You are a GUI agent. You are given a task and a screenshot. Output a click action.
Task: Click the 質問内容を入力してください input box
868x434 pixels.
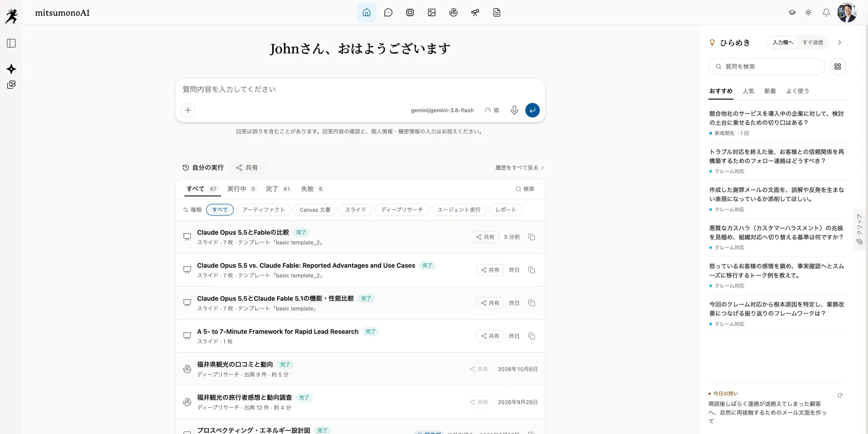pyautogui.click(x=360, y=90)
